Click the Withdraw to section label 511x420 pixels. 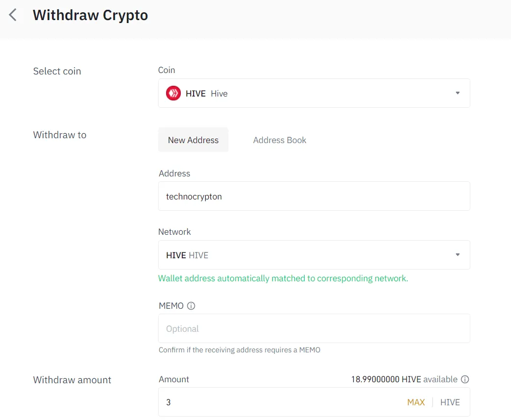pos(60,135)
